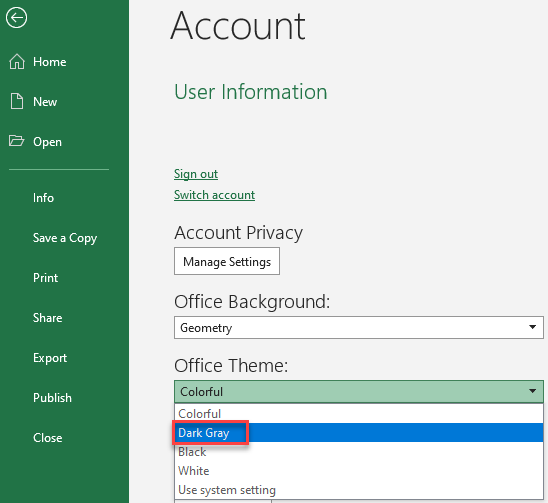Viewport: 548px width, 503px height.
Task: Select Colorful theme from the list
Action: pos(359,414)
